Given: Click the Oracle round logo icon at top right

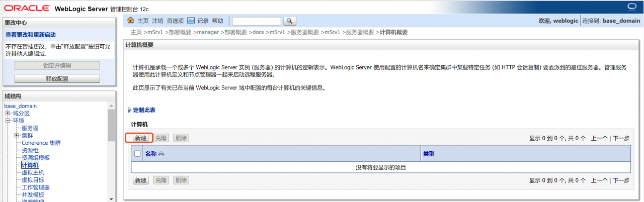Looking at the screenshot, I should tap(632, 7).
